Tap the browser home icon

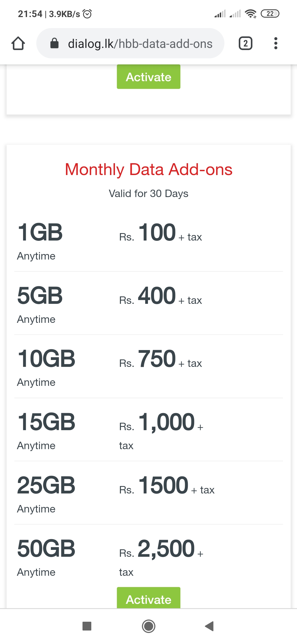[18, 43]
